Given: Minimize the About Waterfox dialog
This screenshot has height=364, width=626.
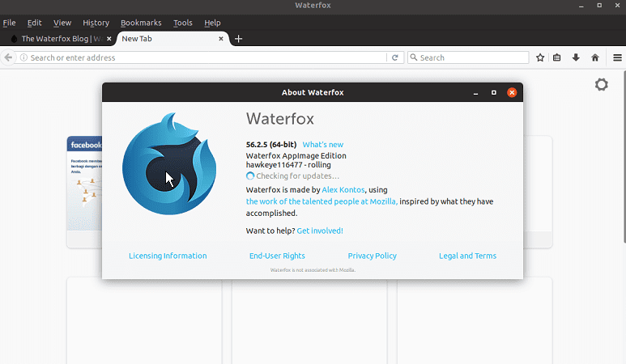Looking at the screenshot, I should [475, 92].
